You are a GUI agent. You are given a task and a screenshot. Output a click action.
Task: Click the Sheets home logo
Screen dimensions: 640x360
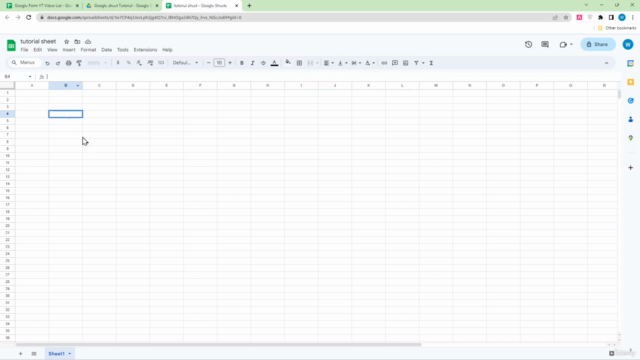coord(11,45)
